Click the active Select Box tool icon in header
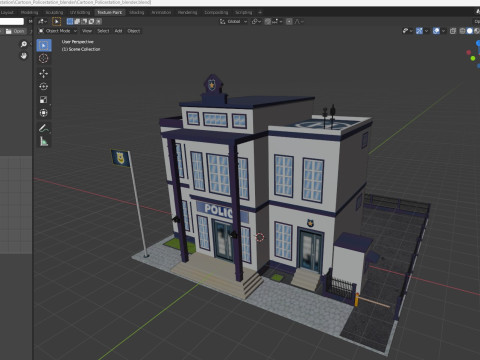Image resolution: width=480 pixels, height=360 pixels. click(x=57, y=22)
